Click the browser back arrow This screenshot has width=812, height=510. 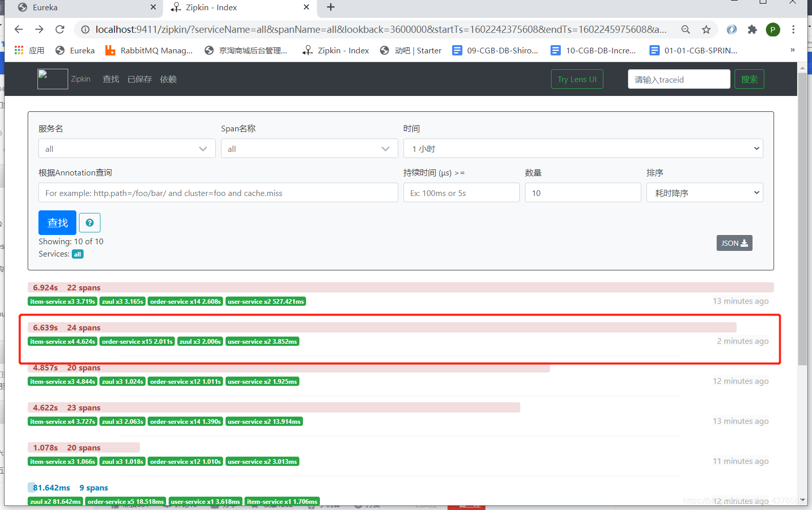(x=18, y=29)
